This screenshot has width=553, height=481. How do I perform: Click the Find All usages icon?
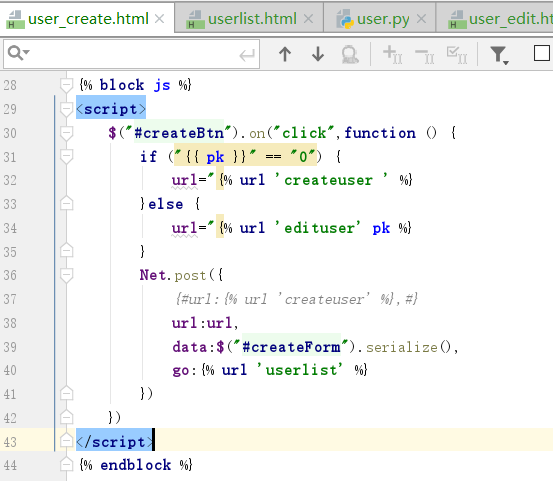[x=350, y=54]
